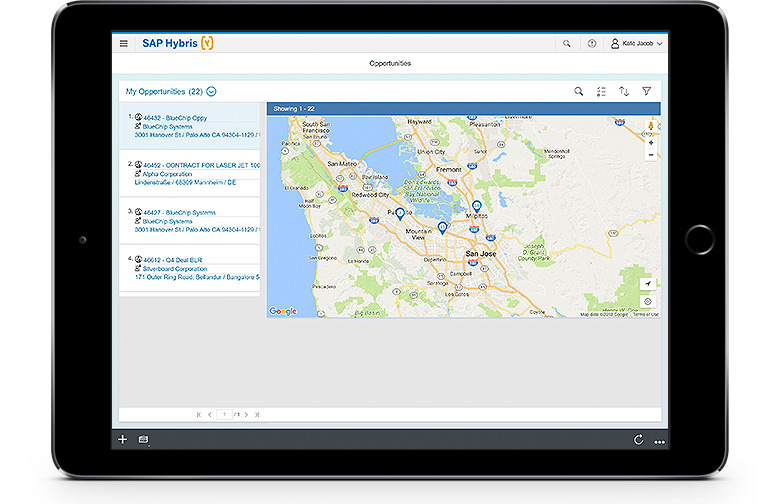The width and height of the screenshot is (780, 504).
Task: Click the account icon beside Silverboard Corporation
Action: [x=138, y=268]
